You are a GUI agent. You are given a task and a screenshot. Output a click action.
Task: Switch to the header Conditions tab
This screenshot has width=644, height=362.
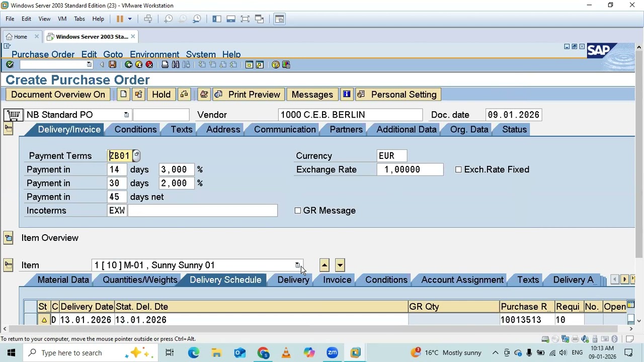click(135, 130)
